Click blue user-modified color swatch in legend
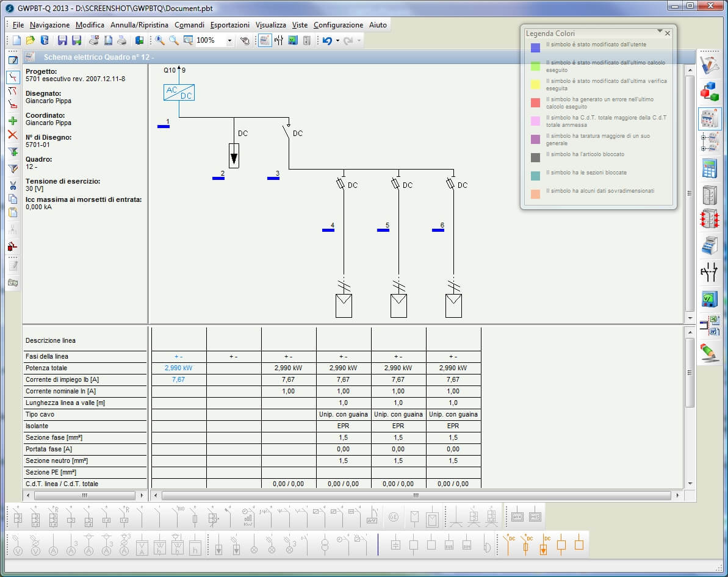The height and width of the screenshot is (577, 728). [535, 48]
